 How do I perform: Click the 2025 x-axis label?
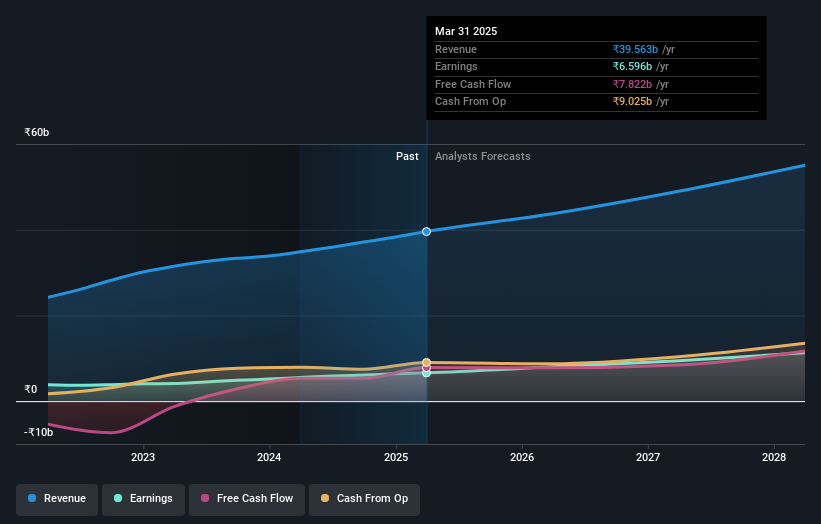396,458
